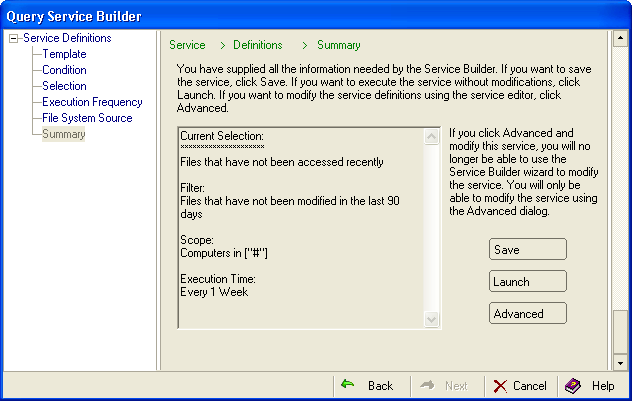Open Execution Frequency in the tree
This screenshot has width=632, height=401.
tap(92, 102)
